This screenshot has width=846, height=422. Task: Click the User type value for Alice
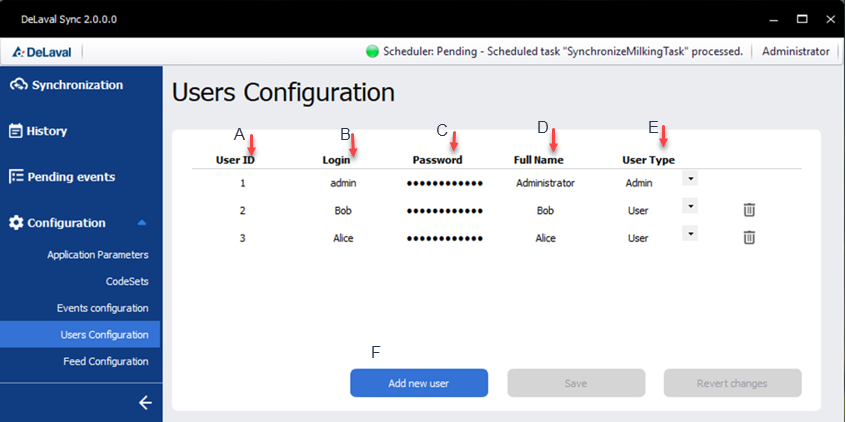pos(638,238)
